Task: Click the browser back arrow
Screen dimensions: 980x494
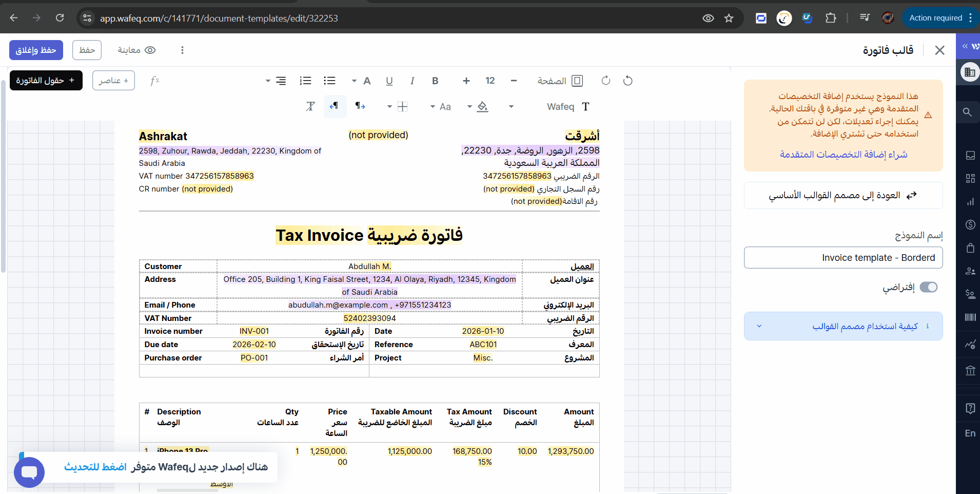Action: click(14, 18)
